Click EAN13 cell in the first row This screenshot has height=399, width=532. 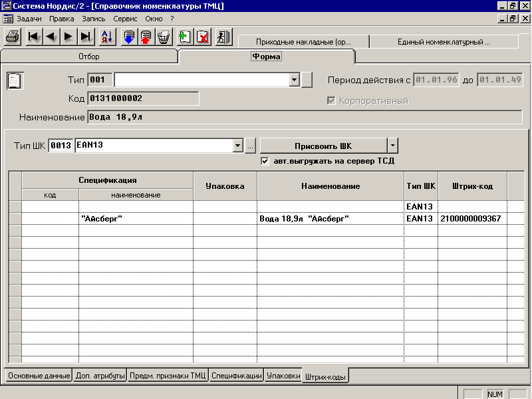point(421,207)
